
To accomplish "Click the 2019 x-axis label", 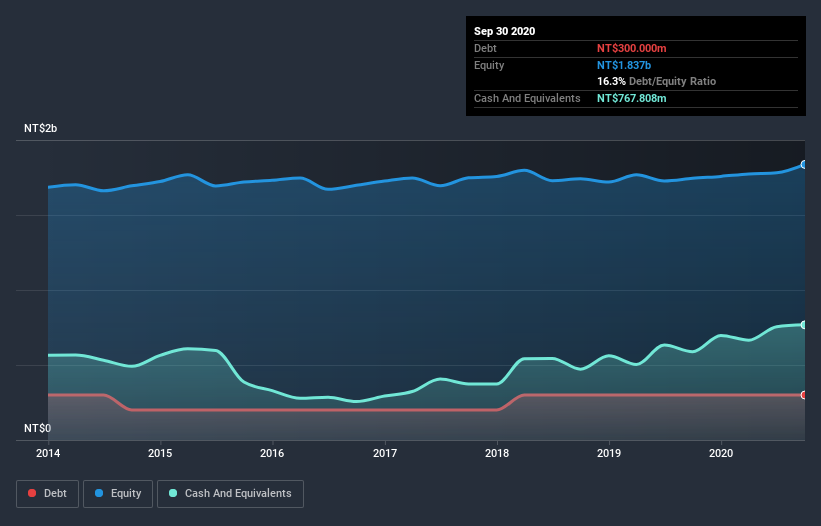I will click(609, 453).
